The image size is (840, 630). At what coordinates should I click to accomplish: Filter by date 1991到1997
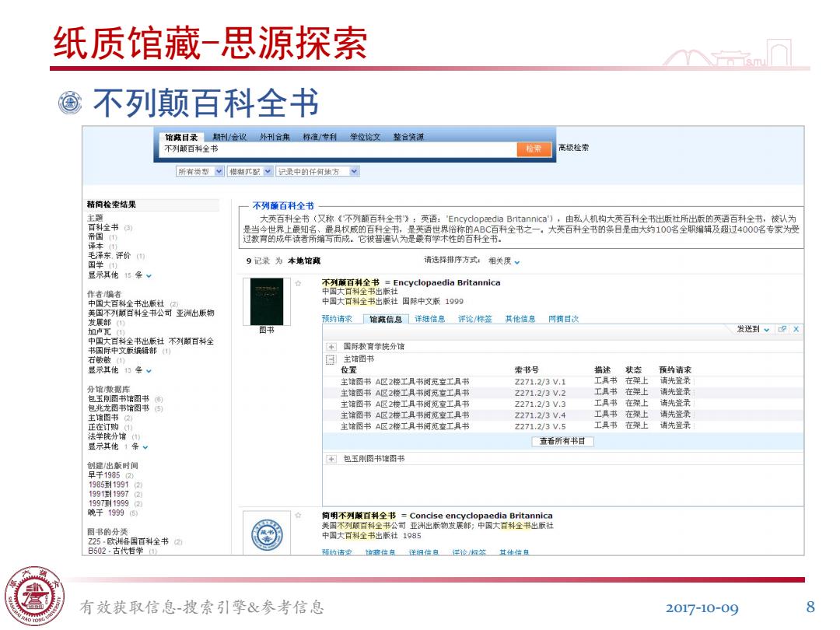point(115,495)
